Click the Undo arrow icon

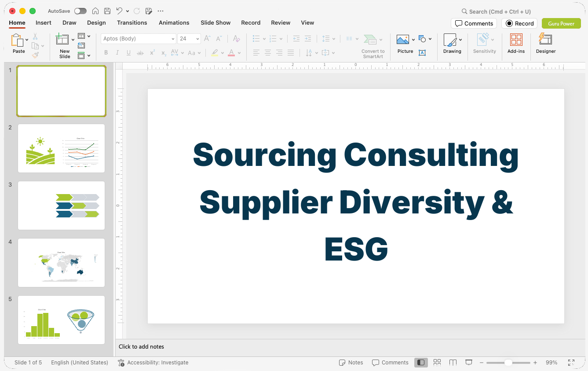[119, 11]
